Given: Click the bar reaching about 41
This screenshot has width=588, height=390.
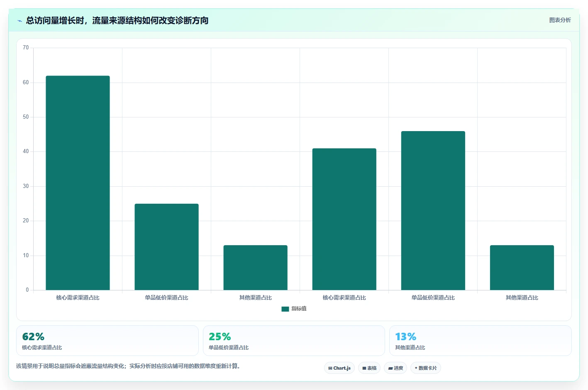Looking at the screenshot, I should [344, 219].
